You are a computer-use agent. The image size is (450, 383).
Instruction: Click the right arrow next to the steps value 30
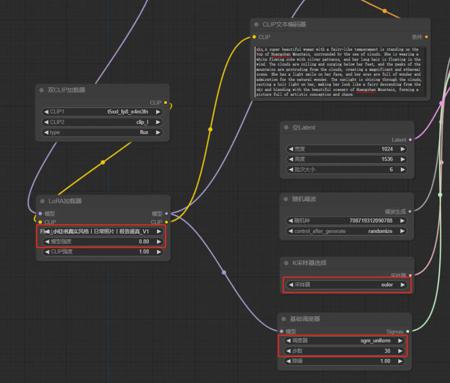pyautogui.click(x=400, y=351)
